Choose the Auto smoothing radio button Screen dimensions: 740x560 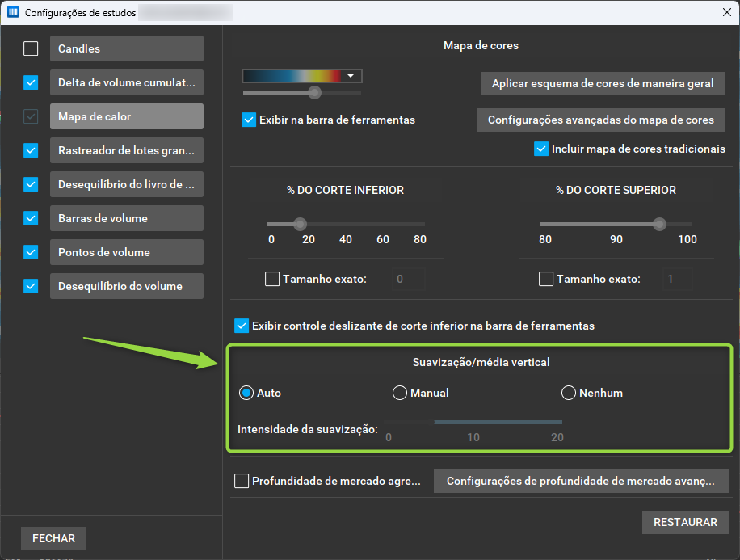246,393
